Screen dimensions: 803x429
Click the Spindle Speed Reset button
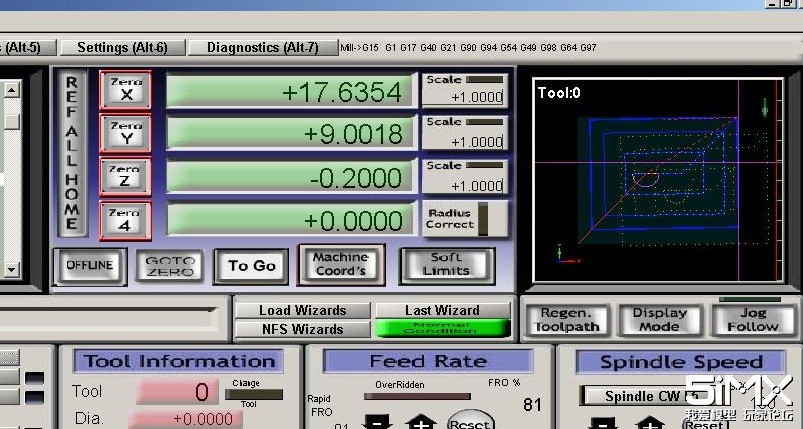[x=704, y=423]
